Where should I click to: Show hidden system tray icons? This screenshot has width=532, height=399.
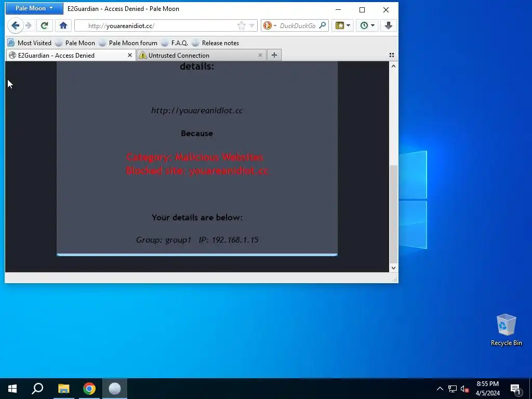coord(440,389)
